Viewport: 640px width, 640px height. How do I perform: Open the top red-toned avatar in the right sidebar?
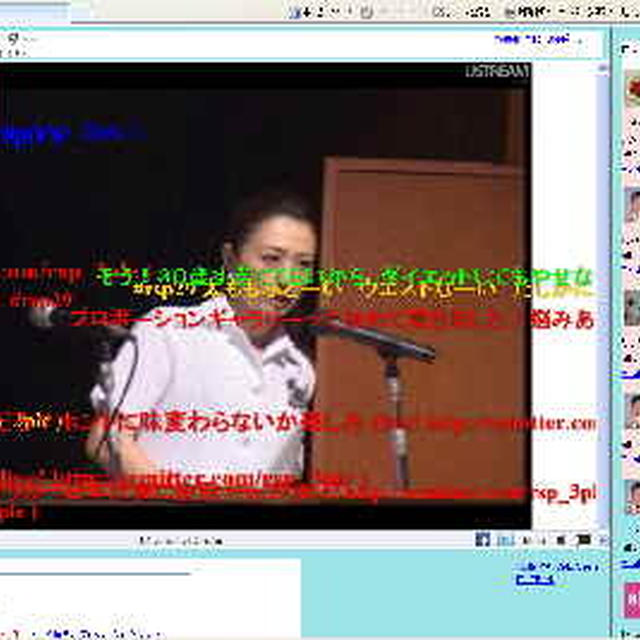click(632, 89)
